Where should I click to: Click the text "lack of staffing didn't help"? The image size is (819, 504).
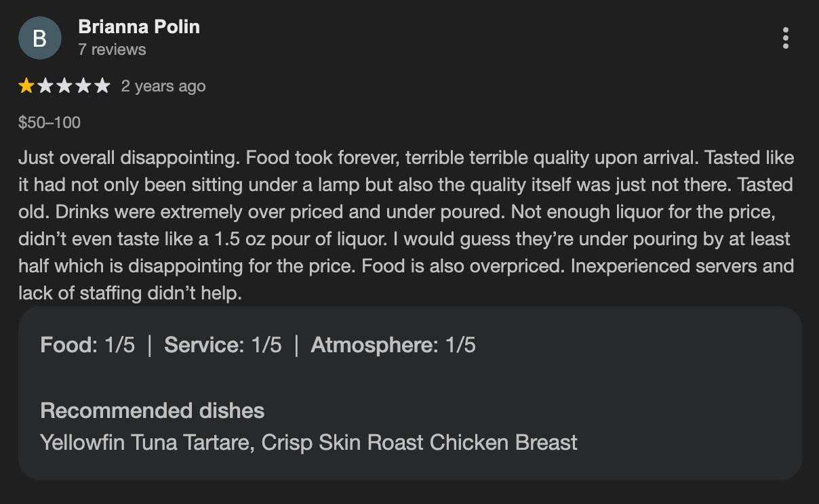click(129, 293)
